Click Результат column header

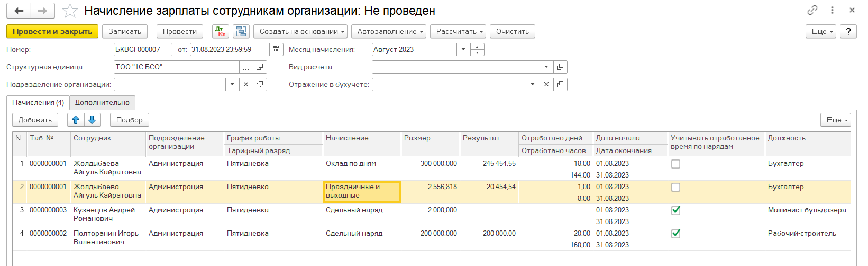(x=489, y=144)
